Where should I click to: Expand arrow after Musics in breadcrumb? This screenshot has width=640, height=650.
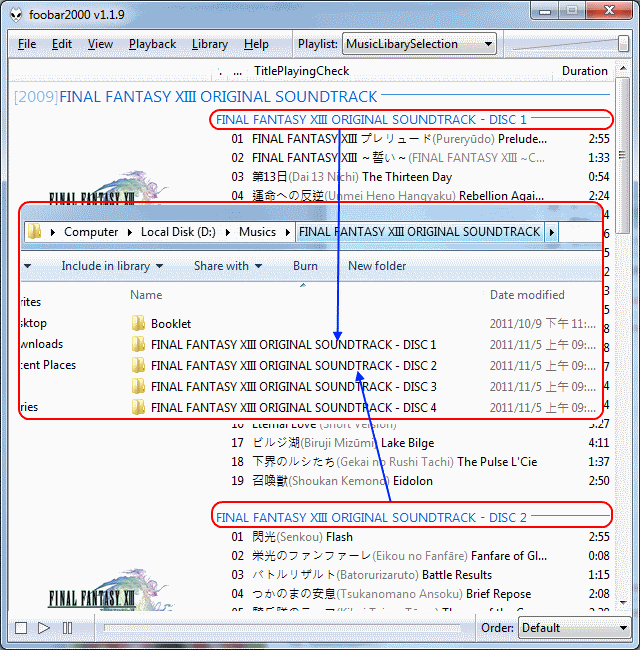[288, 232]
